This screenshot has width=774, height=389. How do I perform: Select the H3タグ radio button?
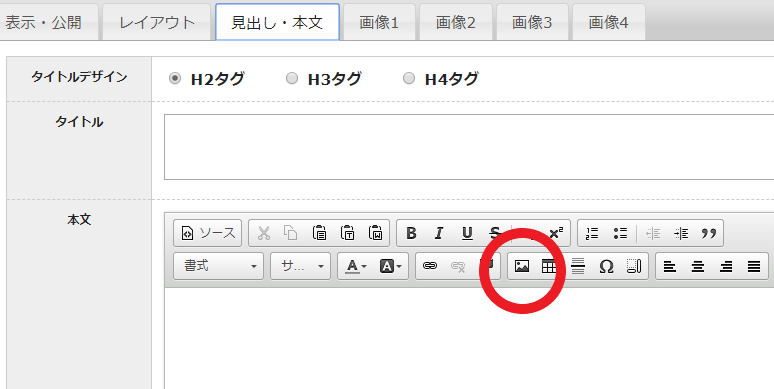[292, 78]
